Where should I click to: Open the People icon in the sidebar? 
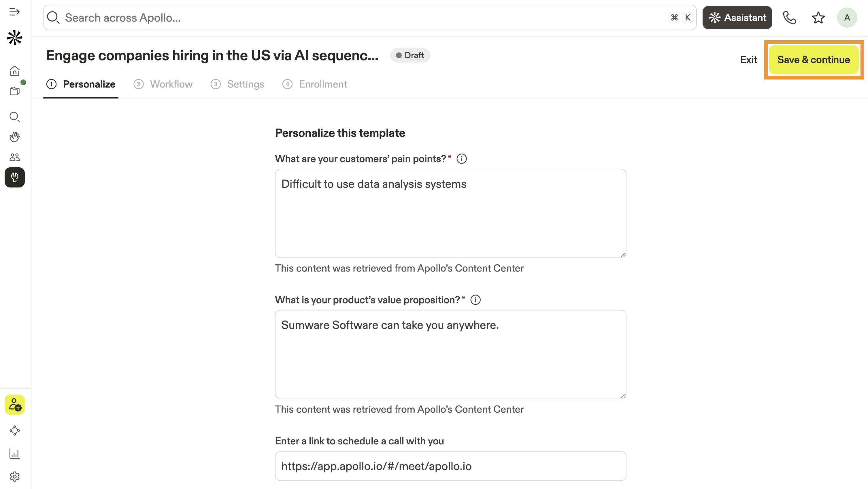(14, 157)
